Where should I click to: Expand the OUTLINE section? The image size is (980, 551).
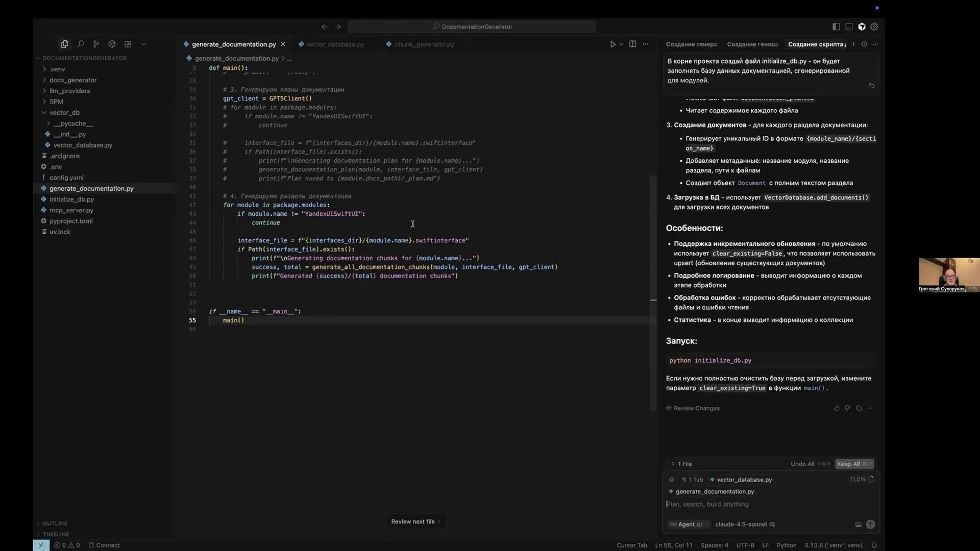55,523
